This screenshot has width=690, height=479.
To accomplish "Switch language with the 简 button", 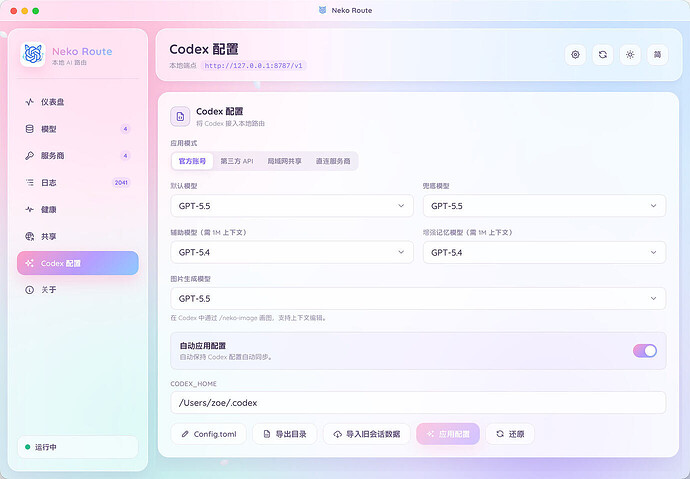I will 657,55.
